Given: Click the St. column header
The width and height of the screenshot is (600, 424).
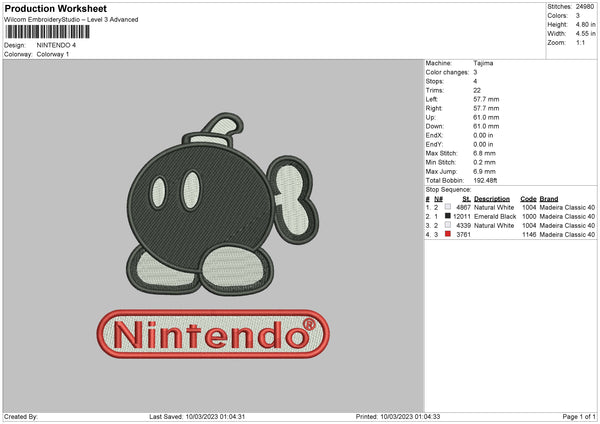Looking at the screenshot, I should tap(466, 199).
